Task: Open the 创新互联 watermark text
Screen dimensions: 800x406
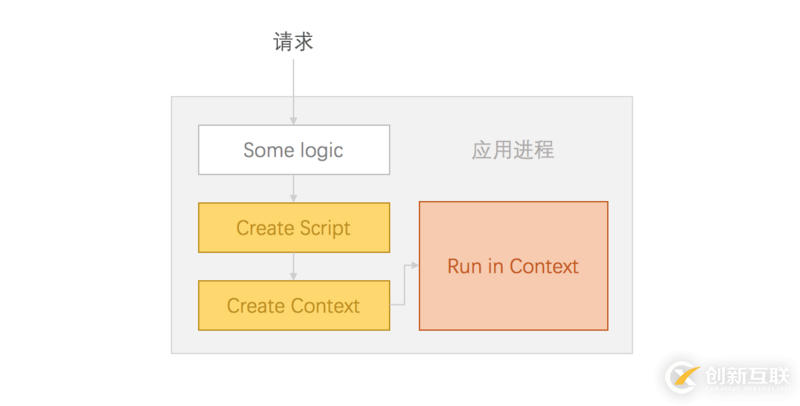Action: (748, 378)
